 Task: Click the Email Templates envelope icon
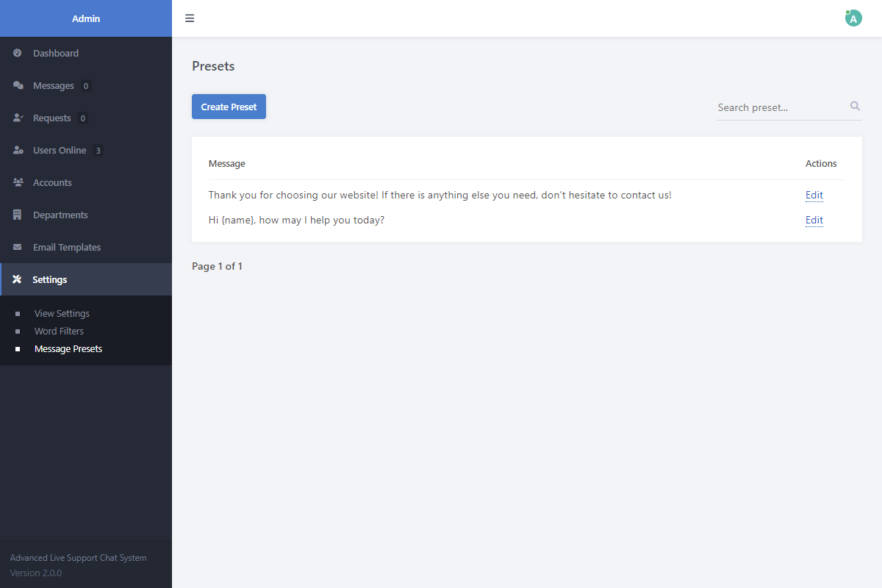coord(18,247)
